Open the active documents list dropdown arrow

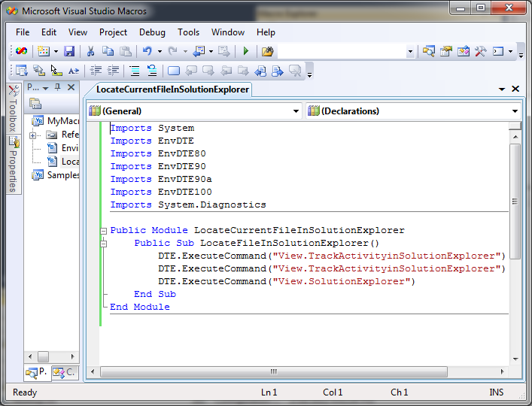click(x=502, y=89)
